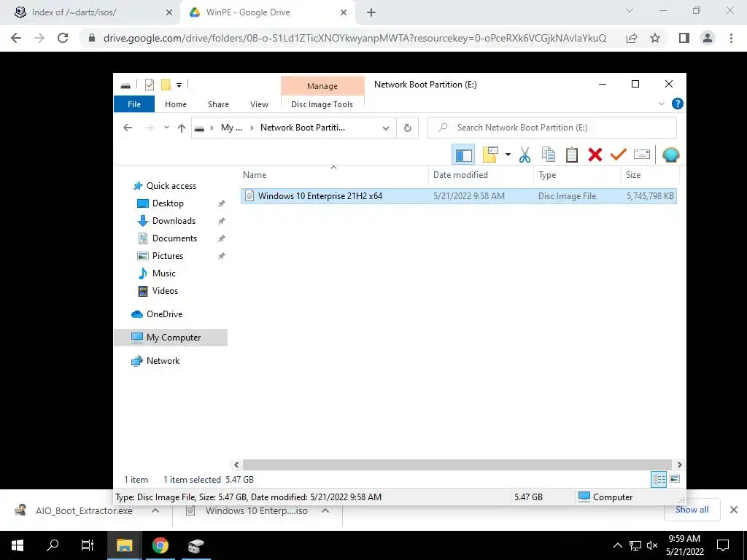Sort by the Name column header
747x560 pixels.
[x=334, y=175]
